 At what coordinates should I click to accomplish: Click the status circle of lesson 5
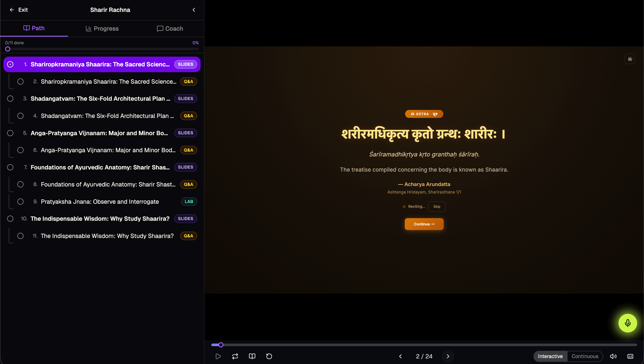(10, 133)
